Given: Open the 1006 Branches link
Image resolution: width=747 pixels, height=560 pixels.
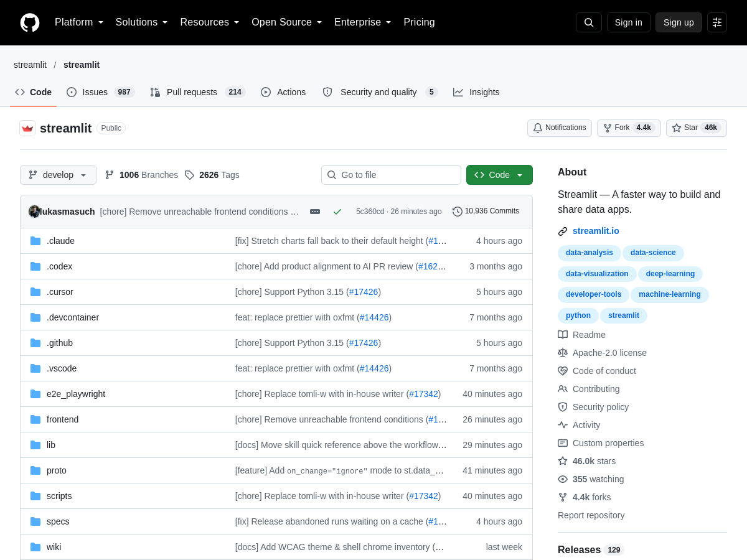Looking at the screenshot, I should click(x=141, y=175).
